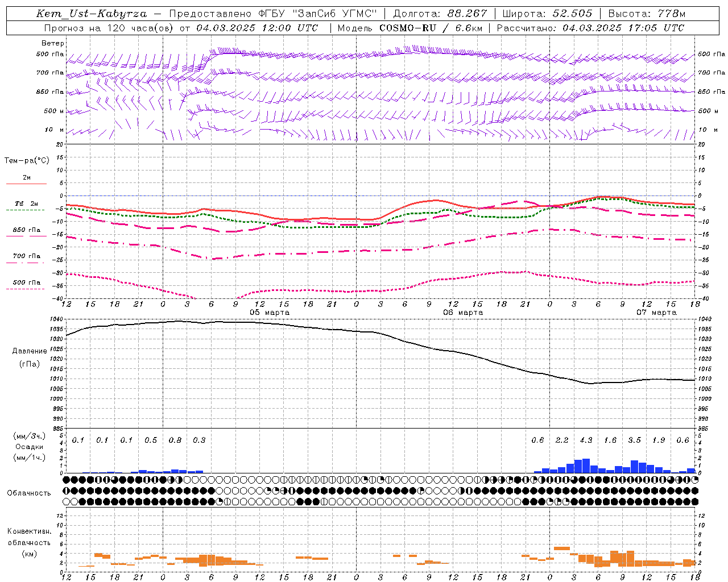Click the Облачность cloudiness label

[x=29, y=493]
